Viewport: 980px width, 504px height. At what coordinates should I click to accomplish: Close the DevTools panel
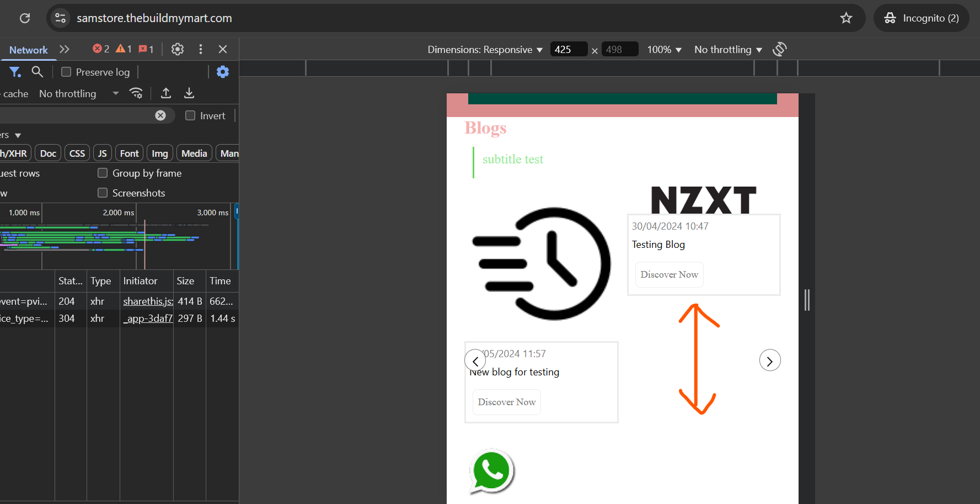[x=223, y=49]
